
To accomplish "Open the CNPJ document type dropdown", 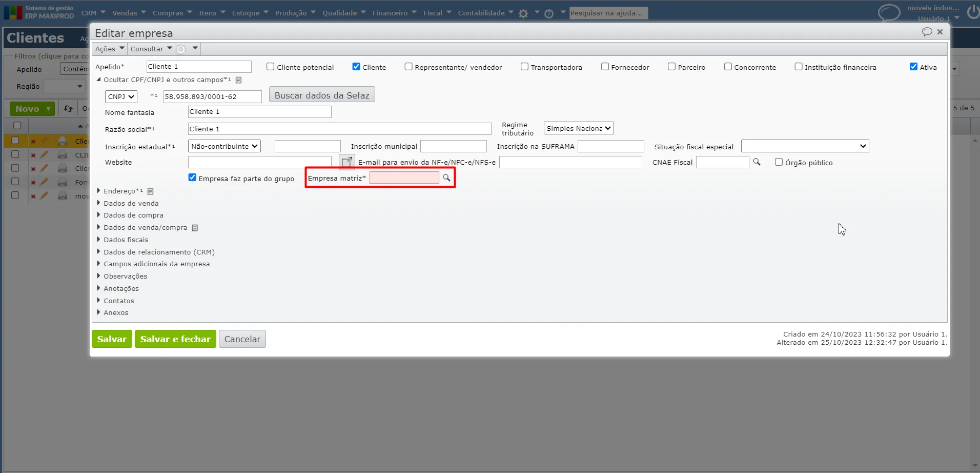I will (121, 96).
